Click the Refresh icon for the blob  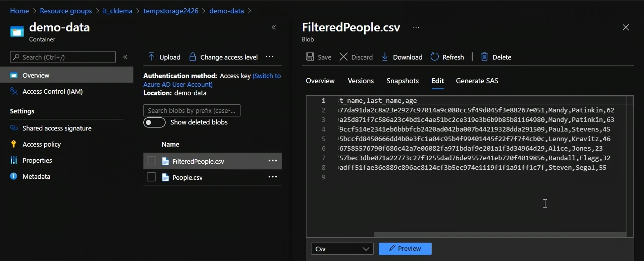pyautogui.click(x=434, y=57)
